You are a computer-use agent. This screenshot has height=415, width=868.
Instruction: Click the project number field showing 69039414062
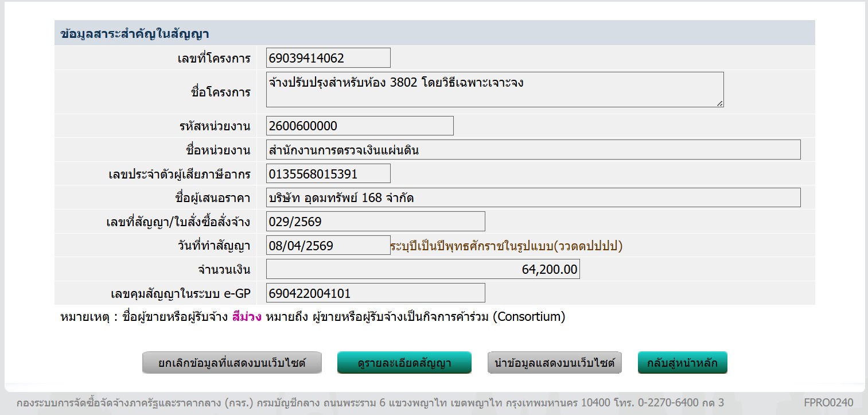(x=327, y=57)
